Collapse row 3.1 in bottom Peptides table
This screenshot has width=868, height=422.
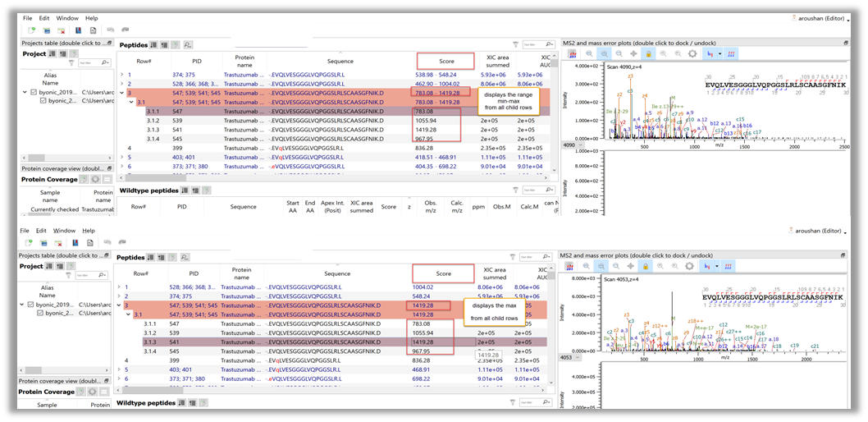click(x=128, y=314)
